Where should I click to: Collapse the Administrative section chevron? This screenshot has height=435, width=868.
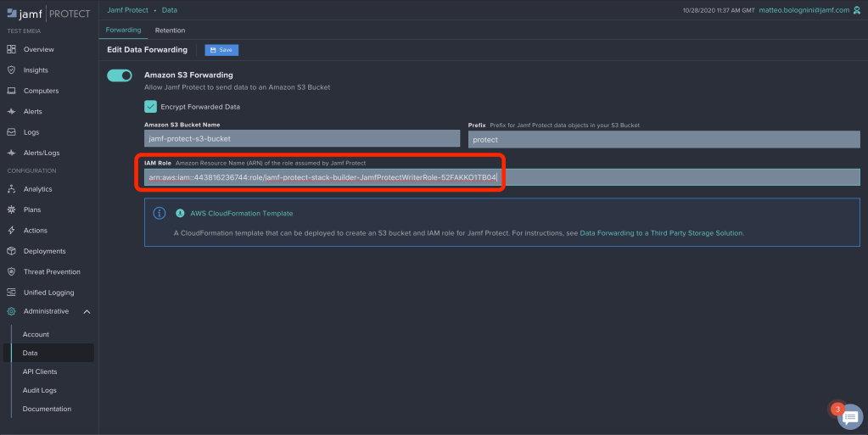(x=87, y=311)
